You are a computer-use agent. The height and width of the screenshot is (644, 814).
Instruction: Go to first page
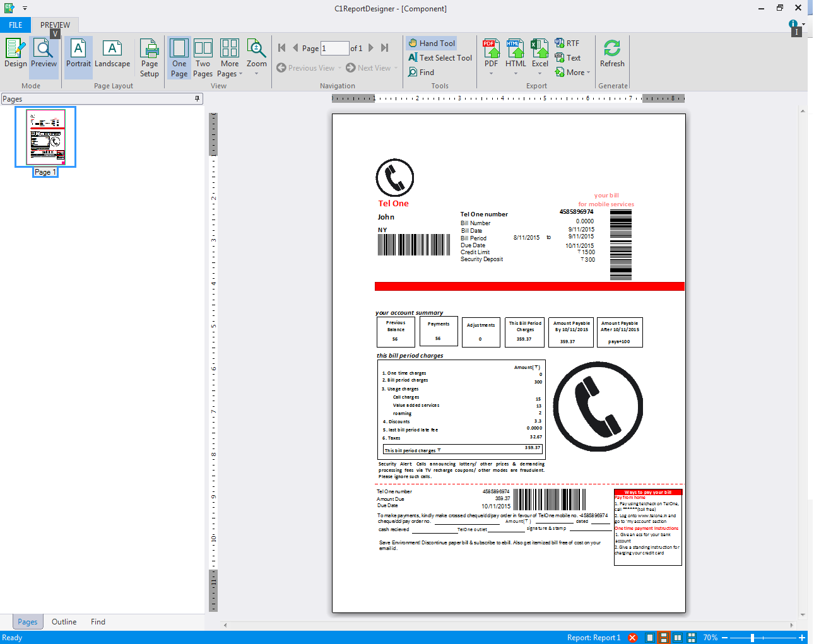(x=282, y=48)
